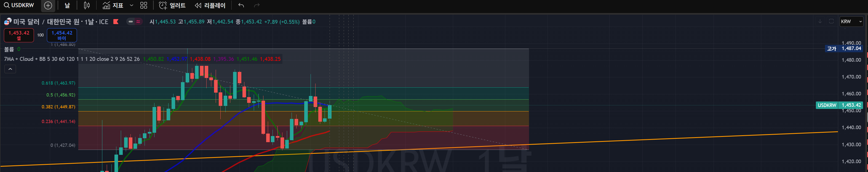This screenshot has width=868, height=172.
Task: Open the USDKRW symbol search
Action: tap(20, 6)
